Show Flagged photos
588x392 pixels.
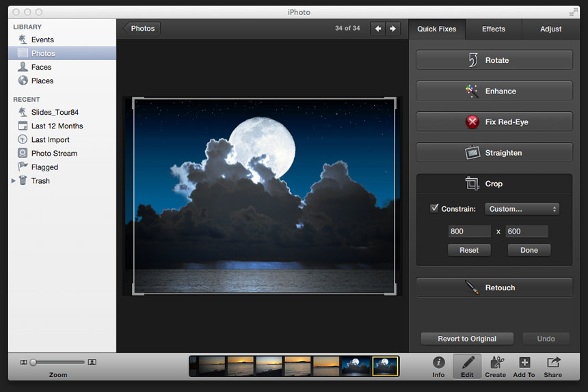tap(44, 167)
